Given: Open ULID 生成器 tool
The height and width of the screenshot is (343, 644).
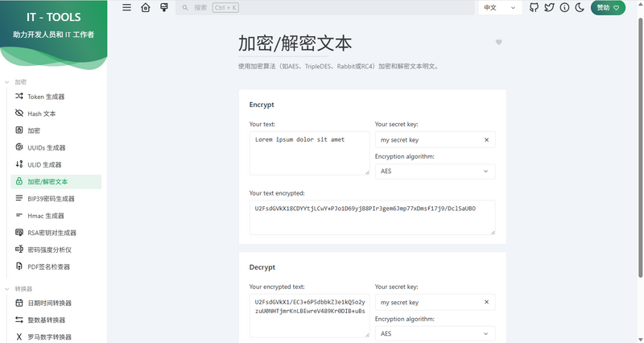Looking at the screenshot, I should [x=56, y=165].
